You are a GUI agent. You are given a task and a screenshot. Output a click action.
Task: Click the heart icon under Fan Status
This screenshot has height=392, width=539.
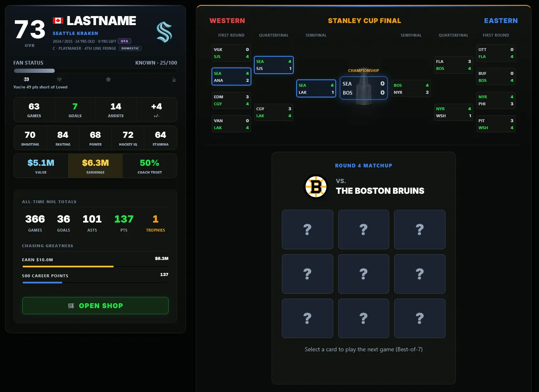click(x=59, y=79)
